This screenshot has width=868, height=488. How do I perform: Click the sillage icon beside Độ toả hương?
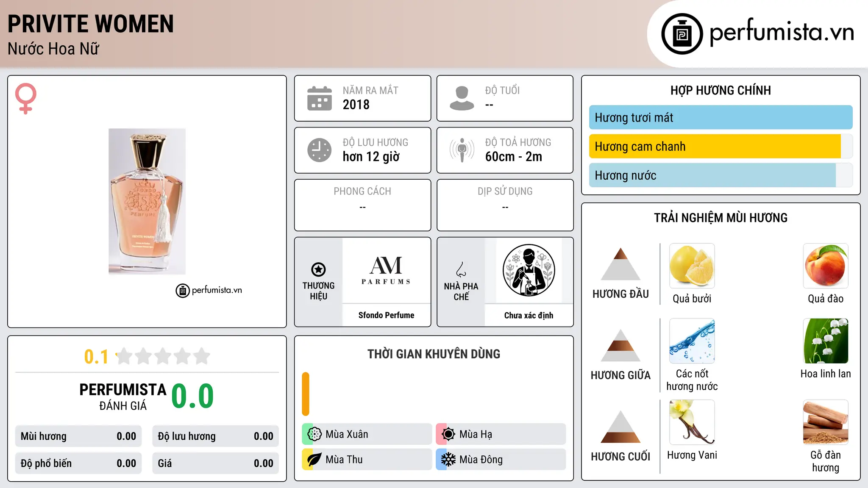click(462, 150)
